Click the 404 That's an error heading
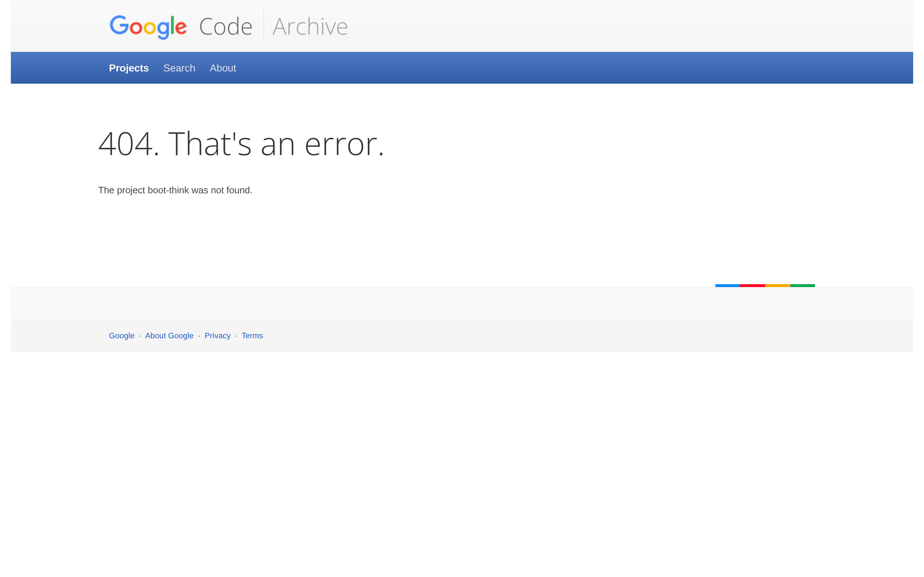This screenshot has width=924, height=577. [x=241, y=144]
